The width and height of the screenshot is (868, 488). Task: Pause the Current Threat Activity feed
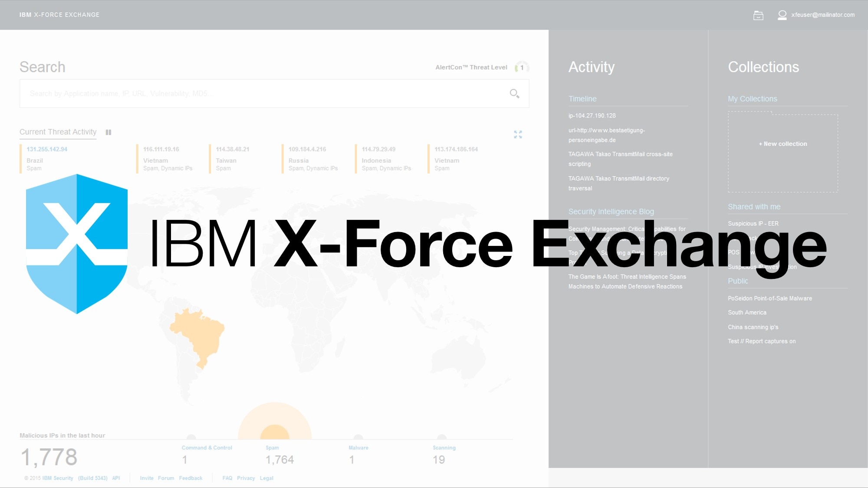coord(108,132)
